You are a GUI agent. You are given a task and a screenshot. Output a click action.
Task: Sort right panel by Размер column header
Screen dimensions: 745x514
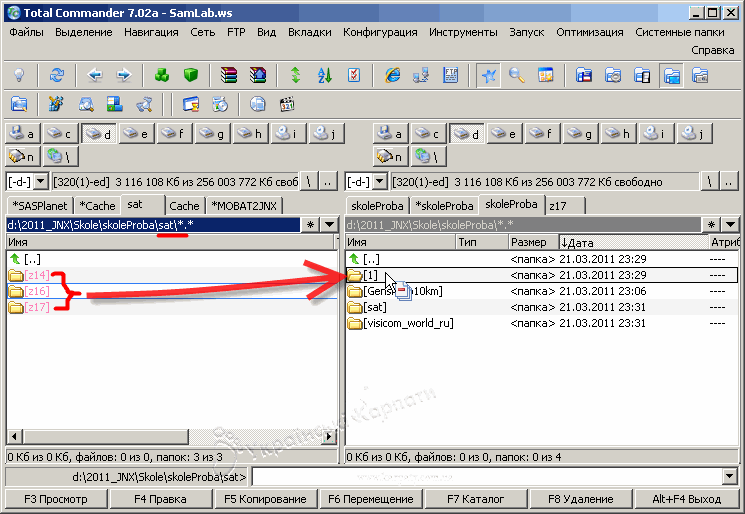click(533, 242)
